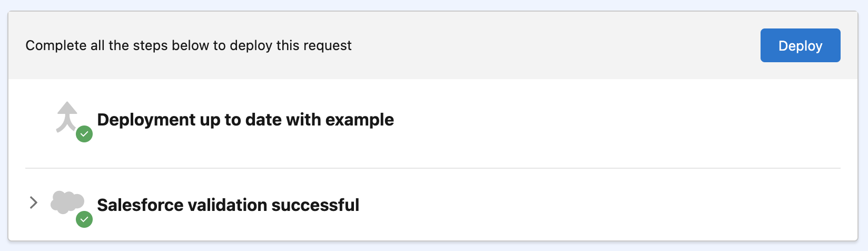Click the gray merge arrow icon
The height and width of the screenshot is (251, 868).
pos(67,115)
